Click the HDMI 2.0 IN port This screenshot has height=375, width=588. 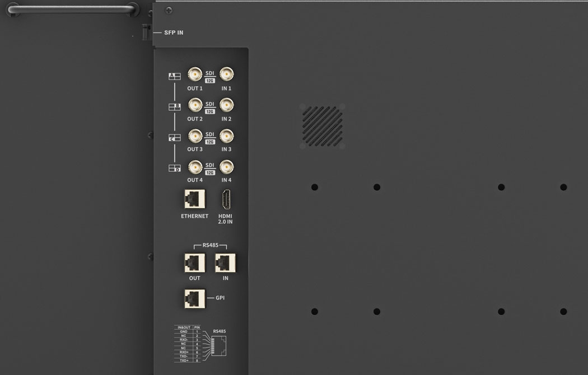pos(226,199)
